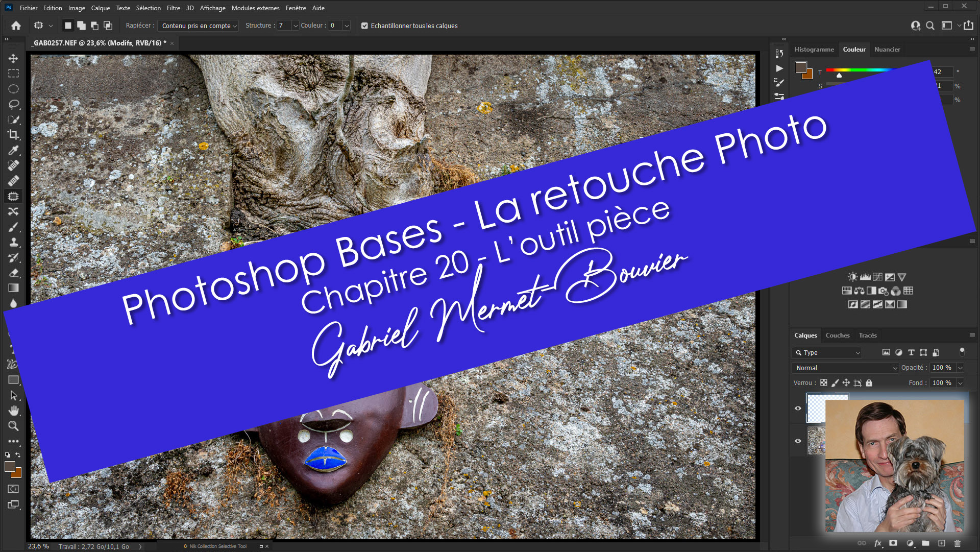980x552 pixels.
Task: Click the Structure value input field
Action: point(284,26)
